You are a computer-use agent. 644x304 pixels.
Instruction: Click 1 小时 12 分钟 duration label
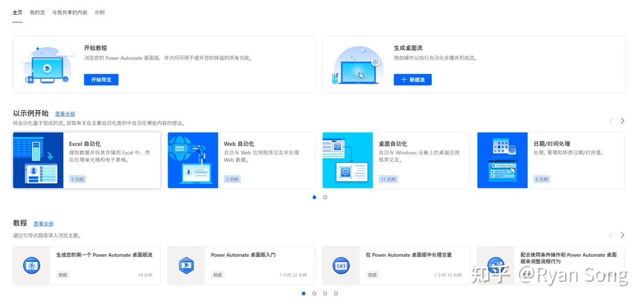448,275
